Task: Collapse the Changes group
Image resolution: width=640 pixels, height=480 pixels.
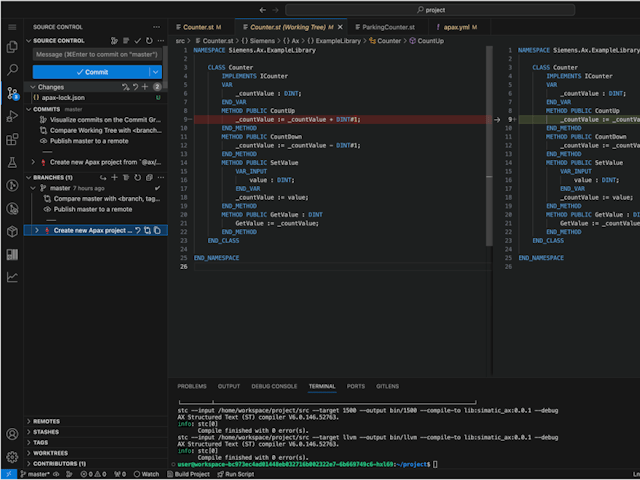Action: point(33,87)
